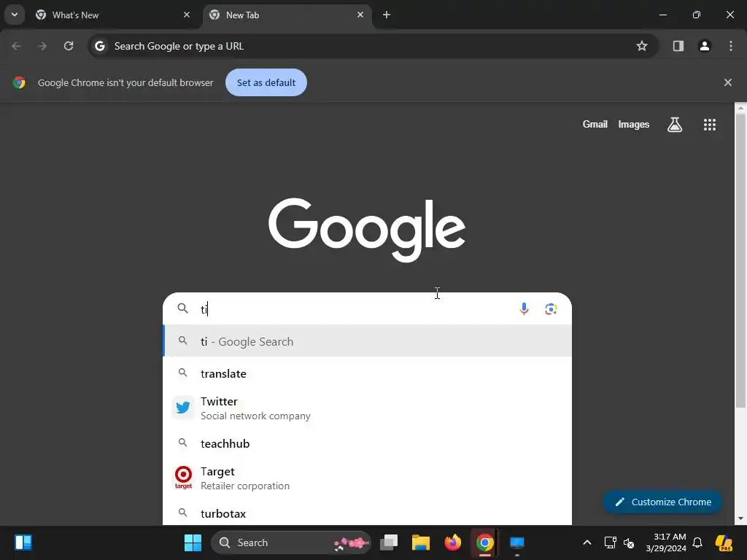Open Windows Start menu
747x560 pixels.
[193, 542]
